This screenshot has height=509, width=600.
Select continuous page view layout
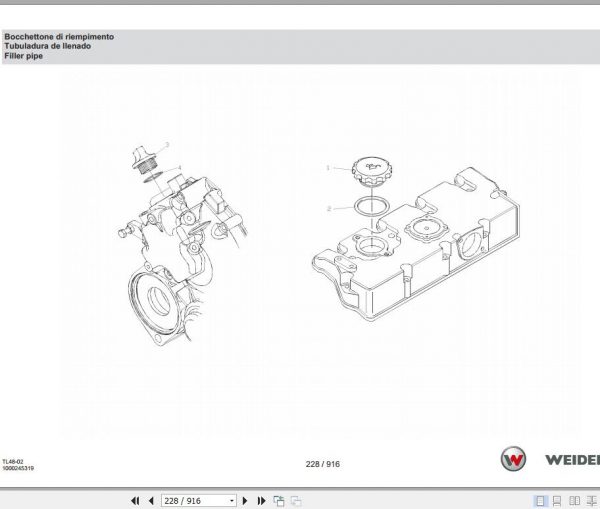click(557, 501)
